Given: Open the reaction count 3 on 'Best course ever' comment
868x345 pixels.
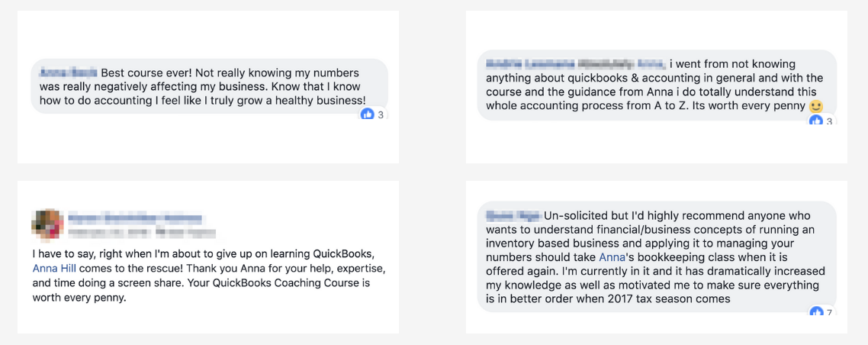Looking at the screenshot, I should coord(381,115).
